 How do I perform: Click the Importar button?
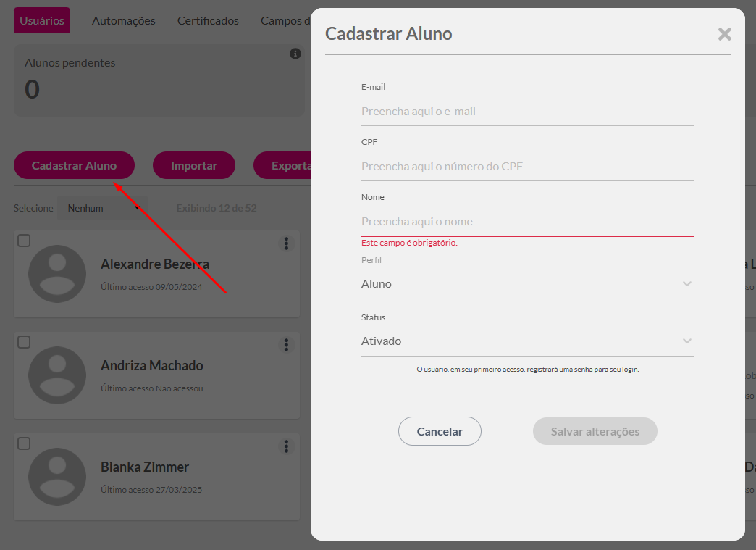194,166
